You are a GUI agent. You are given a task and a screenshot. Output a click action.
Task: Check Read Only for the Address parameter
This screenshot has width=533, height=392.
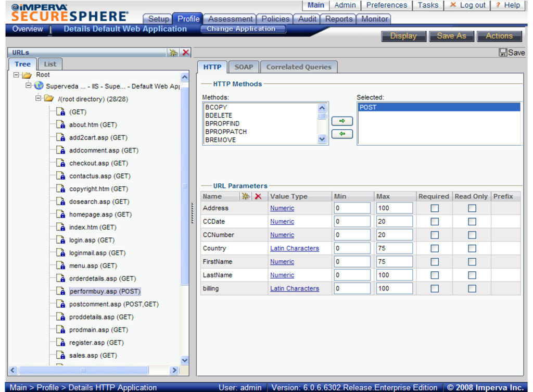click(472, 208)
